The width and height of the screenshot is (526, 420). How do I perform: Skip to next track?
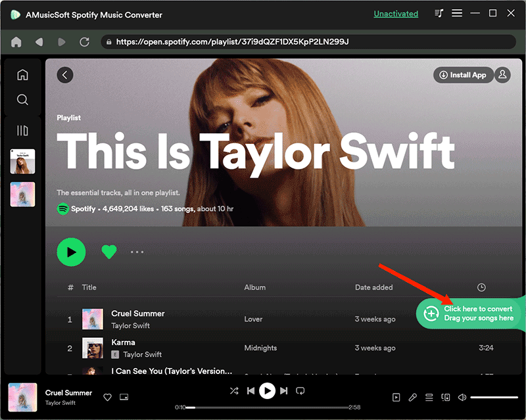(x=284, y=391)
